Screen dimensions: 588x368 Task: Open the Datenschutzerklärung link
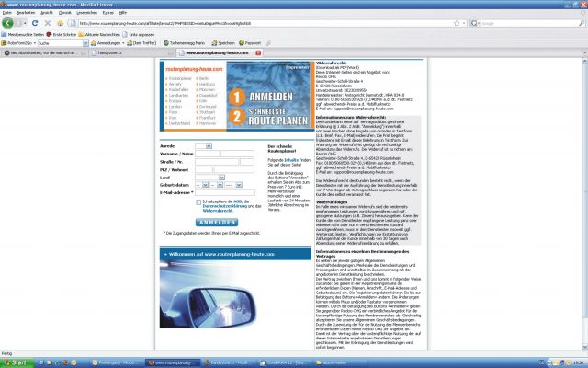click(x=225, y=207)
